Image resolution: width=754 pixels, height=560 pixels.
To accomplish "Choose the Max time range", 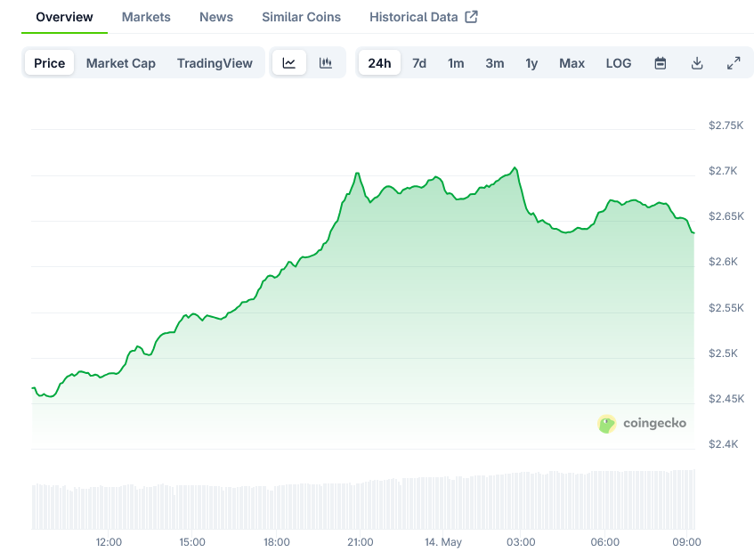I will (572, 63).
